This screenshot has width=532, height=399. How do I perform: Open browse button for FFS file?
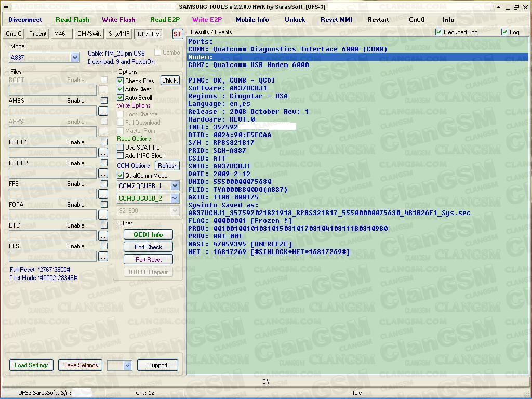point(103,194)
